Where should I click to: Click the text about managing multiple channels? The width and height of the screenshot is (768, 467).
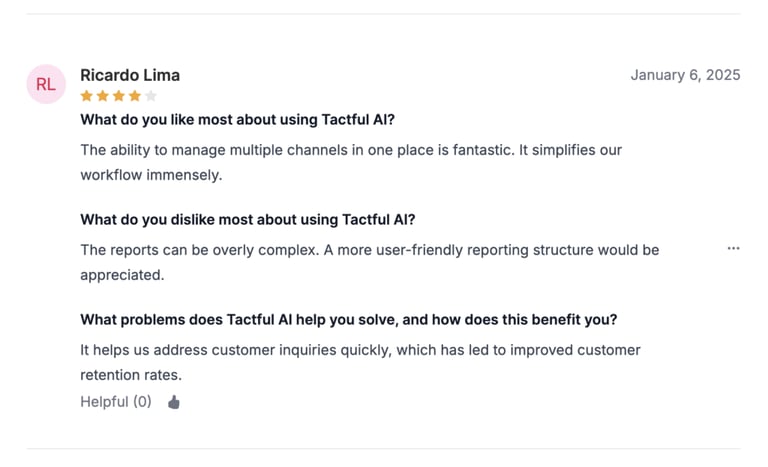coord(351,162)
